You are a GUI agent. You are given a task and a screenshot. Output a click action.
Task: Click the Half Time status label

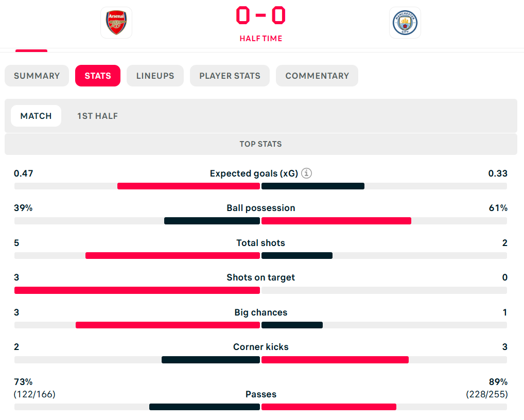(x=260, y=39)
